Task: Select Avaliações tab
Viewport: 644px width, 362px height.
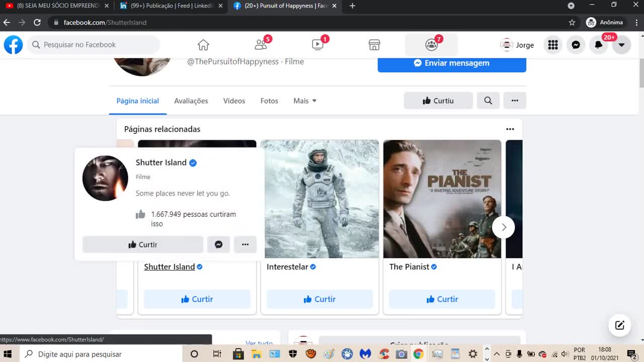Action: 191,101
